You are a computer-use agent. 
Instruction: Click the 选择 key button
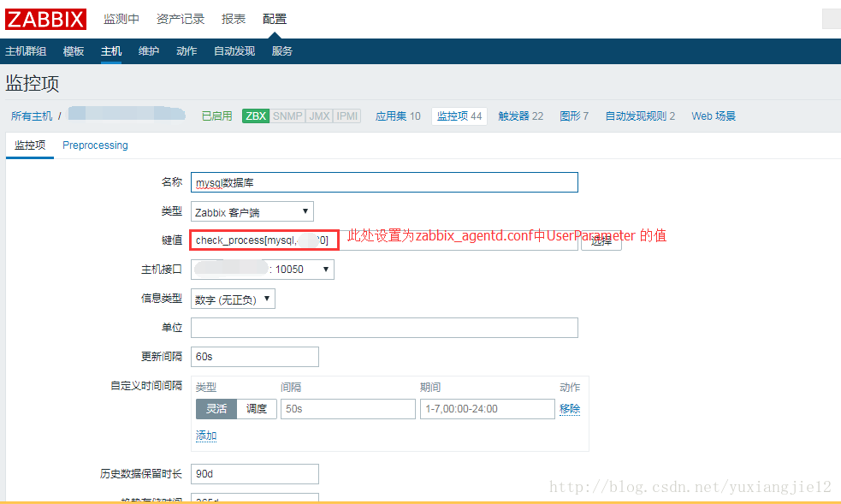point(601,240)
